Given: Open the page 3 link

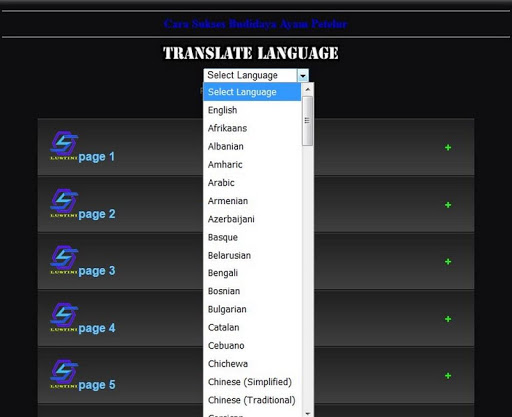Looking at the screenshot, I should [x=97, y=271].
